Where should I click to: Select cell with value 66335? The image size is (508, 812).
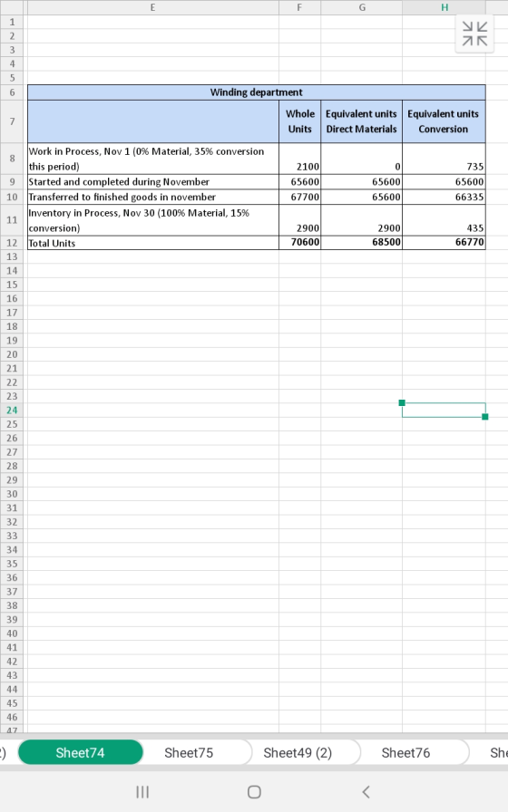click(444, 197)
